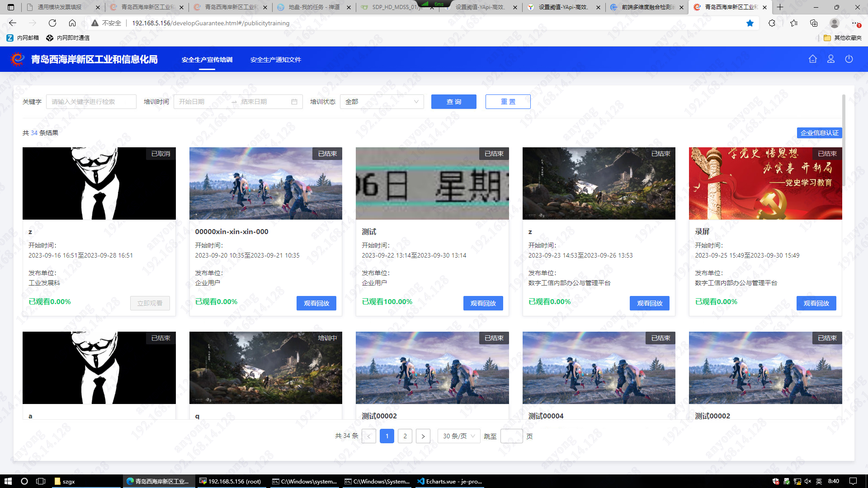Open the 录屏 card red thumbnail
Image resolution: width=868 pixels, height=488 pixels.
[x=765, y=183]
